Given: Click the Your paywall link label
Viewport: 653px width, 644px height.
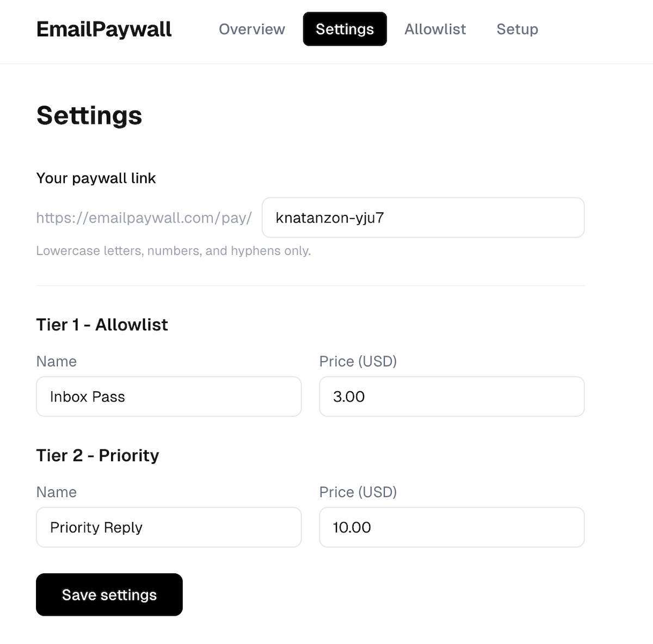Looking at the screenshot, I should pos(96,178).
